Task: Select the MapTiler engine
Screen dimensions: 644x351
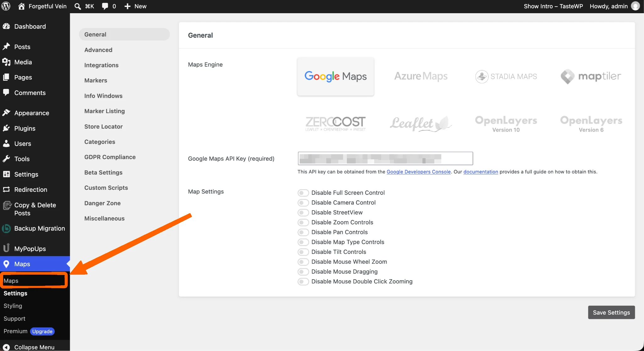Action: [x=591, y=76]
